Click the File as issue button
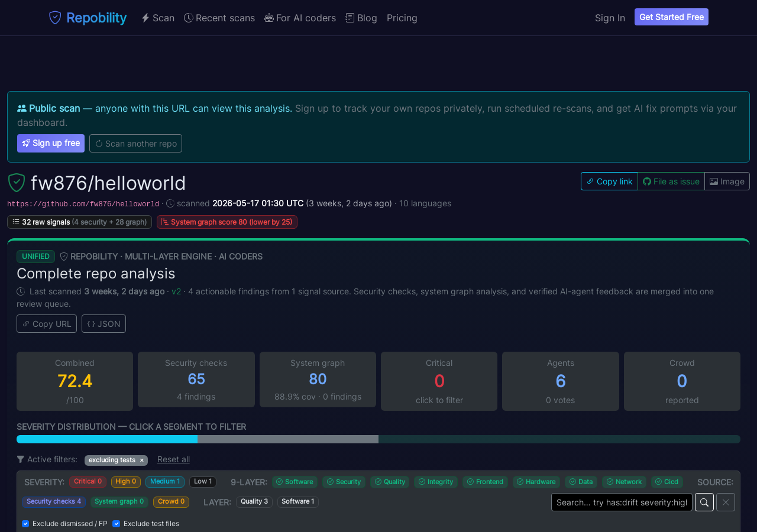This screenshot has height=532, width=757. point(671,181)
